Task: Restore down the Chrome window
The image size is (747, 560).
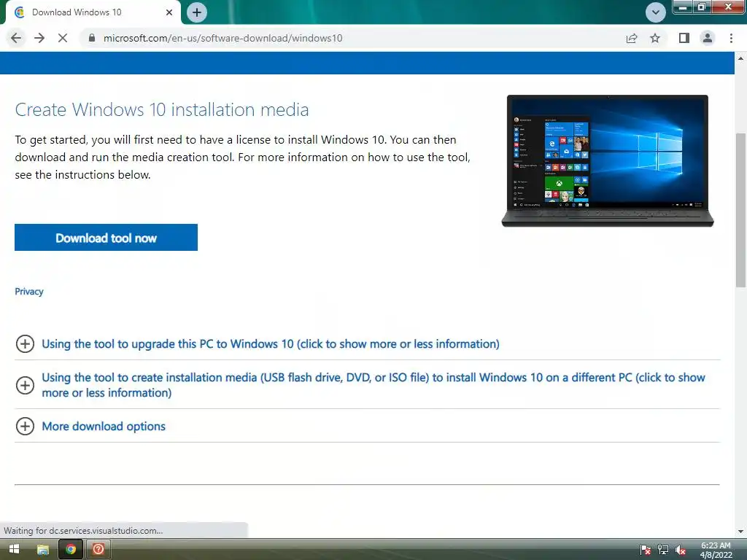Action: 701,7
